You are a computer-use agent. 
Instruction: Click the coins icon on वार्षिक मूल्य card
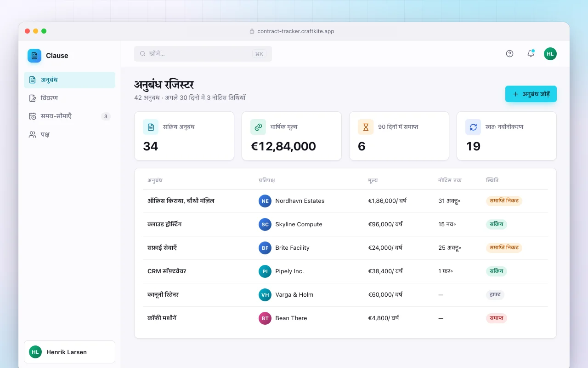coord(258,127)
